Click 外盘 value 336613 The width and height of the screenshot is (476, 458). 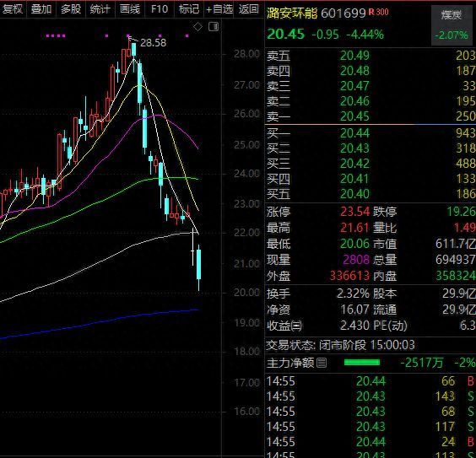coord(349,276)
